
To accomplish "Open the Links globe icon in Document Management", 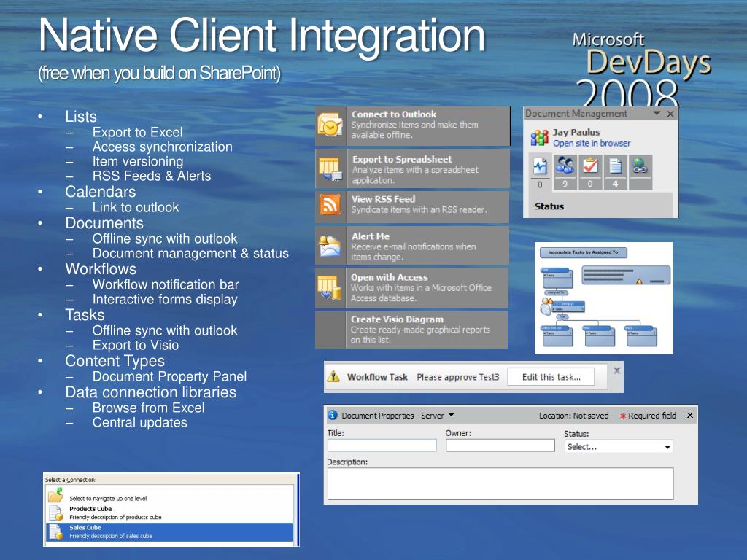I will click(x=640, y=166).
